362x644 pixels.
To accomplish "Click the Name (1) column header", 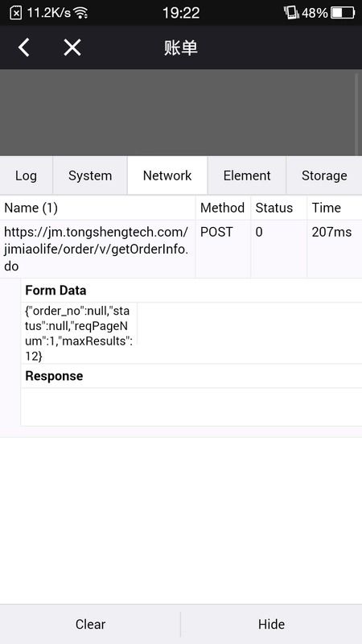I will coord(31,208).
